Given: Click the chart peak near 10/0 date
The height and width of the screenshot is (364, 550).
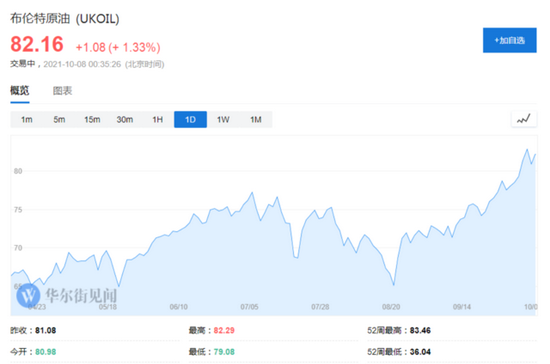Looking at the screenshot, I should tap(527, 150).
